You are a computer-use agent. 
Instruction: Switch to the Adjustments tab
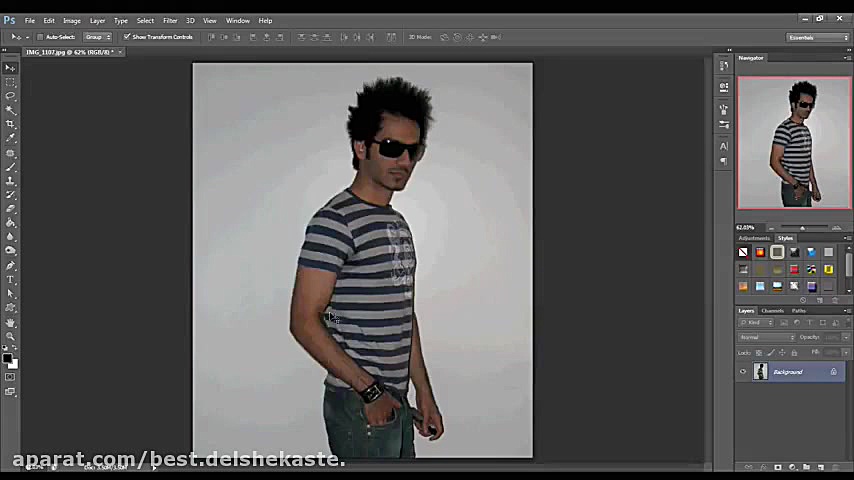click(754, 238)
